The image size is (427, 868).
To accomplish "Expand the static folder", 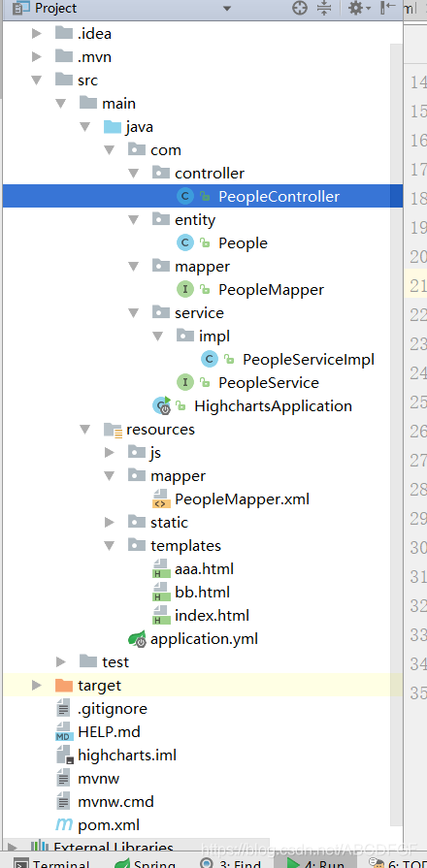I will 109,523.
